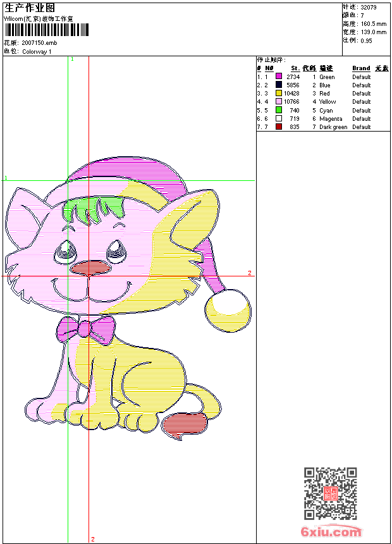The height and width of the screenshot is (544, 392).
Task: Click the stitch count 2734
Action: pyautogui.click(x=293, y=77)
